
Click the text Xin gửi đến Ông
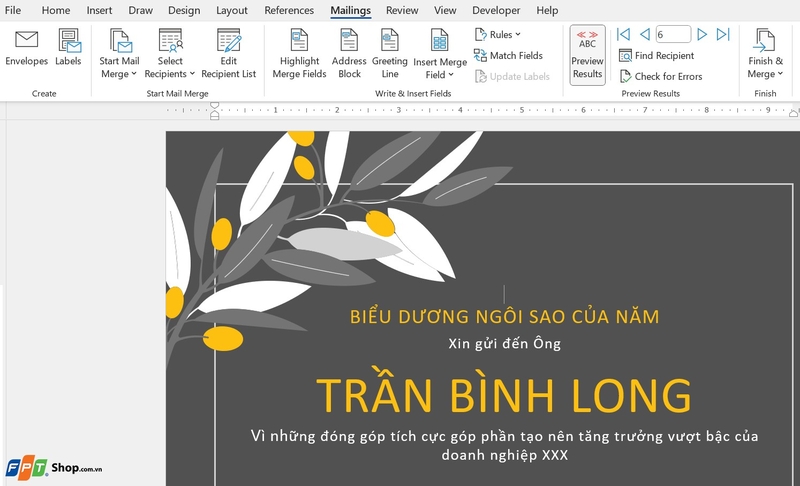505,344
